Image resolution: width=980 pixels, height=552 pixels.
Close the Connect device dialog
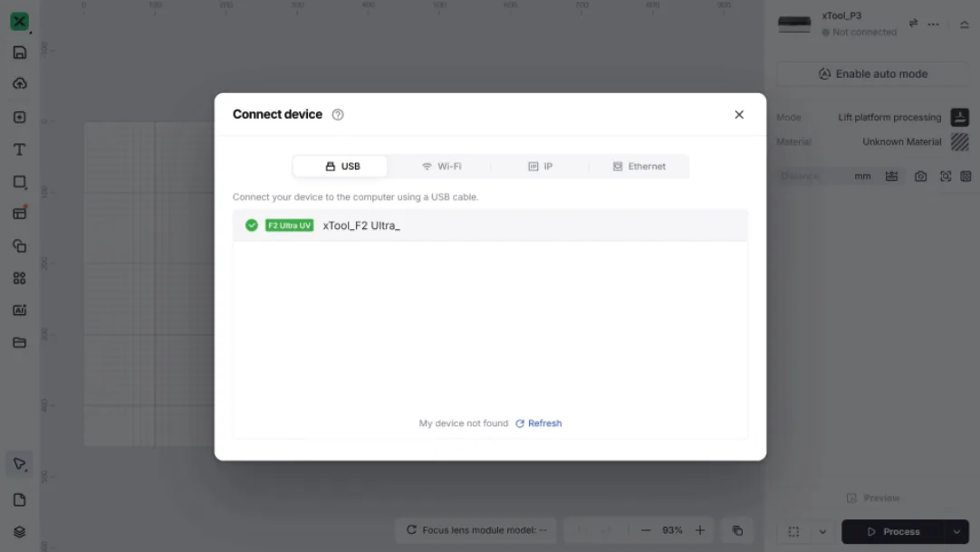(739, 115)
